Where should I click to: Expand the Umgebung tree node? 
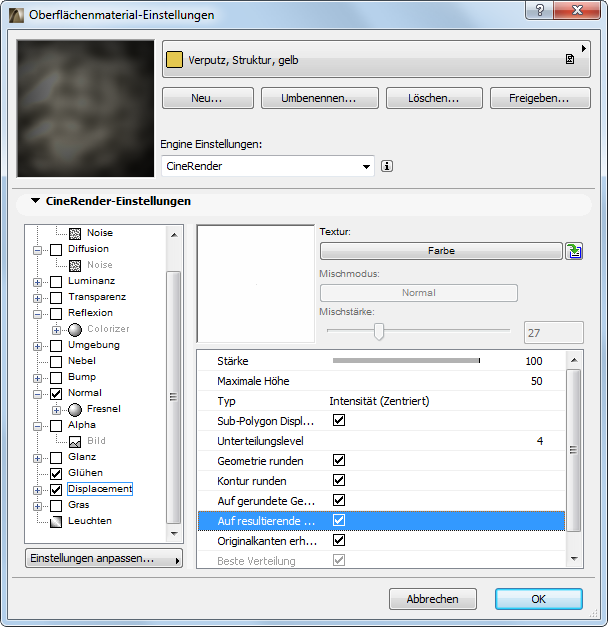tap(38, 346)
